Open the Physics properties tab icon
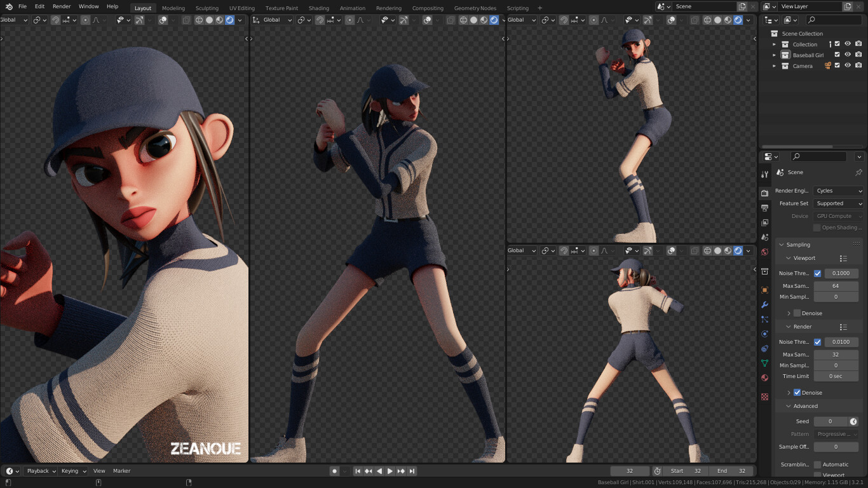This screenshot has height=488, width=868. tap(764, 334)
